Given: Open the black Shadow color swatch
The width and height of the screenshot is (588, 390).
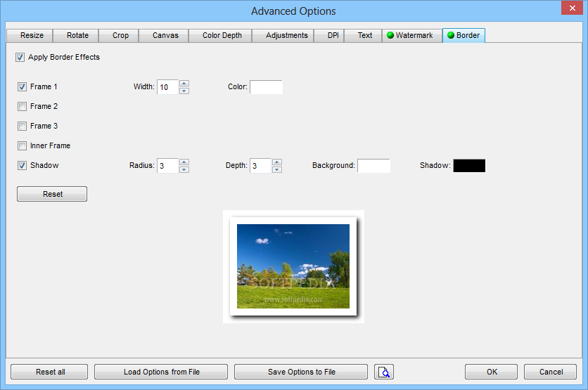Looking at the screenshot, I should pyautogui.click(x=470, y=166).
